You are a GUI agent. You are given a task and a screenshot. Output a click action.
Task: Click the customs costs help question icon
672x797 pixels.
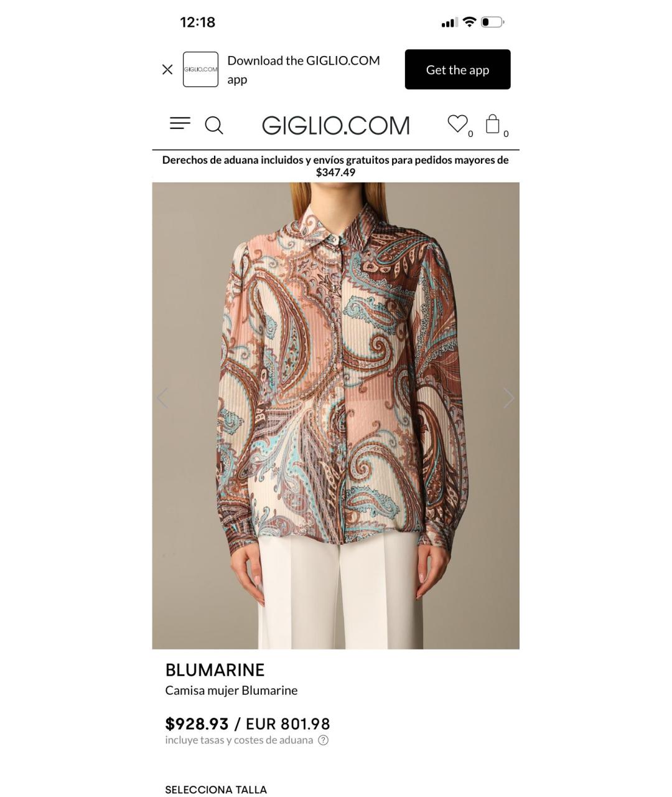pyautogui.click(x=323, y=740)
